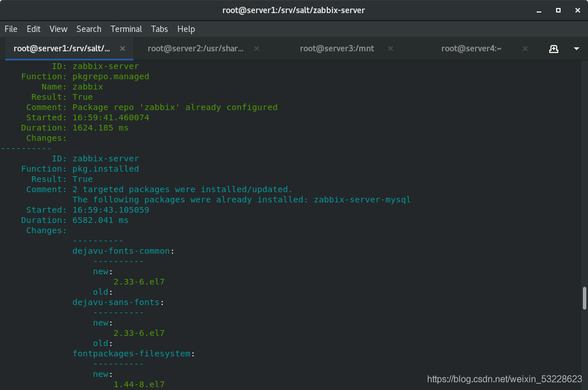
Task: Close the root@server4 tab
Action: point(525,48)
